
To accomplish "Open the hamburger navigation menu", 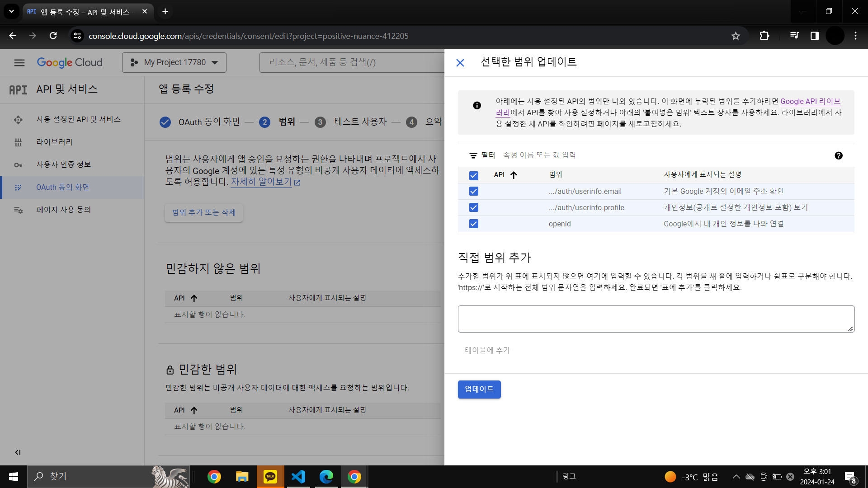I will pyautogui.click(x=19, y=62).
